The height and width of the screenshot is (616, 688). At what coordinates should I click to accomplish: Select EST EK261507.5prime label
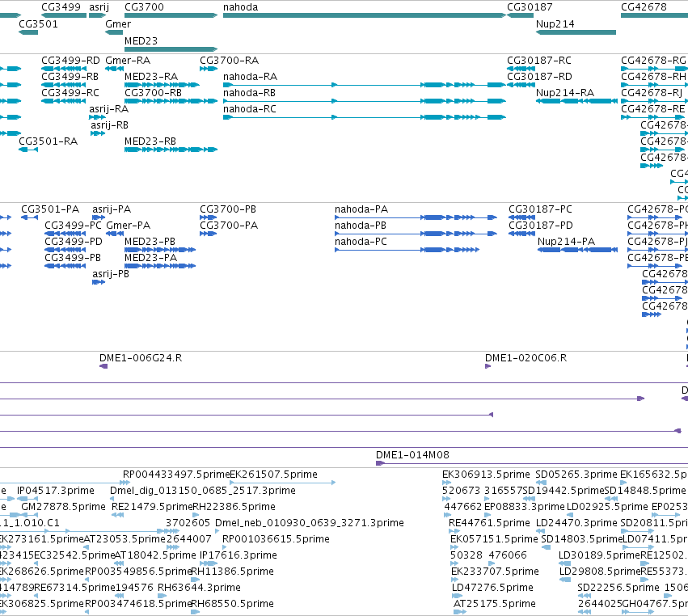click(x=274, y=475)
